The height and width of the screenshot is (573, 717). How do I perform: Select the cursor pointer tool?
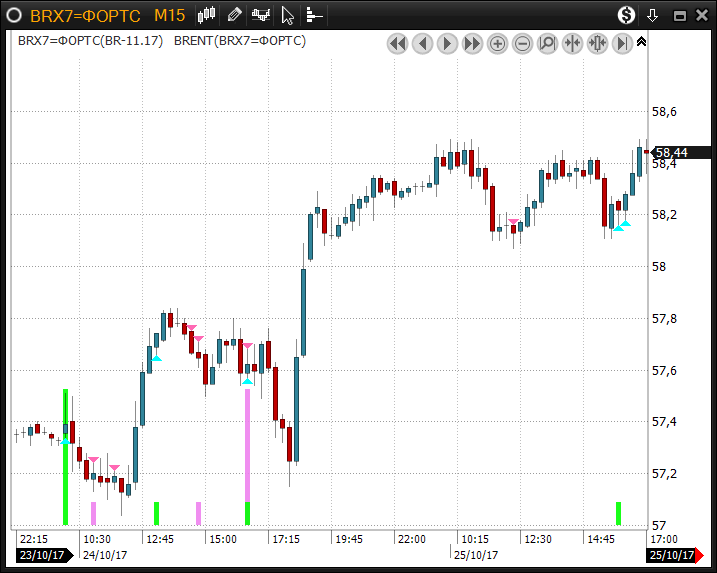point(288,15)
